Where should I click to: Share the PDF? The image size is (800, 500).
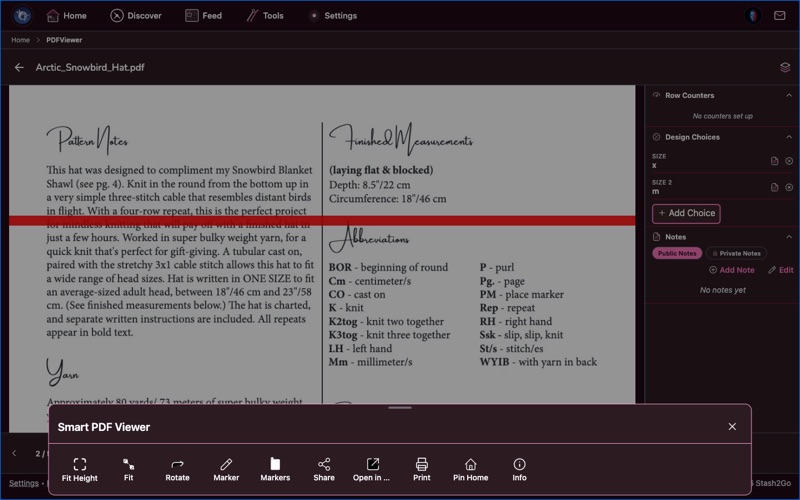click(x=324, y=470)
